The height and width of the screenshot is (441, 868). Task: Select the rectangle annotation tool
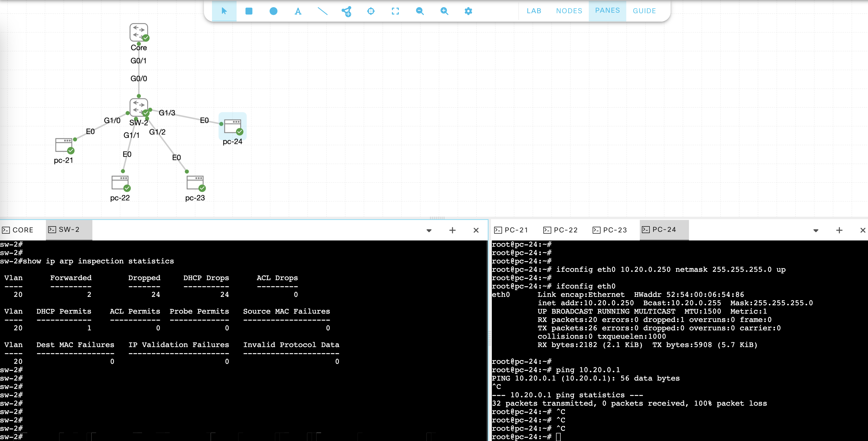pyautogui.click(x=249, y=11)
